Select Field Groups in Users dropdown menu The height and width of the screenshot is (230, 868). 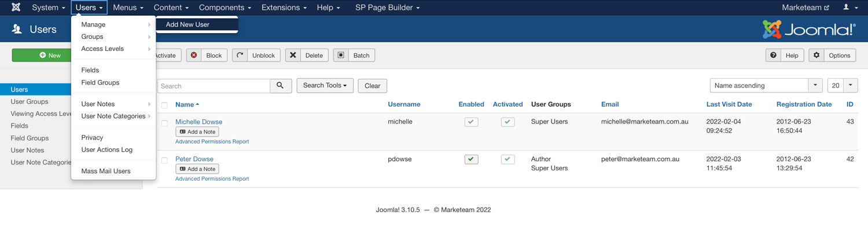(113, 82)
